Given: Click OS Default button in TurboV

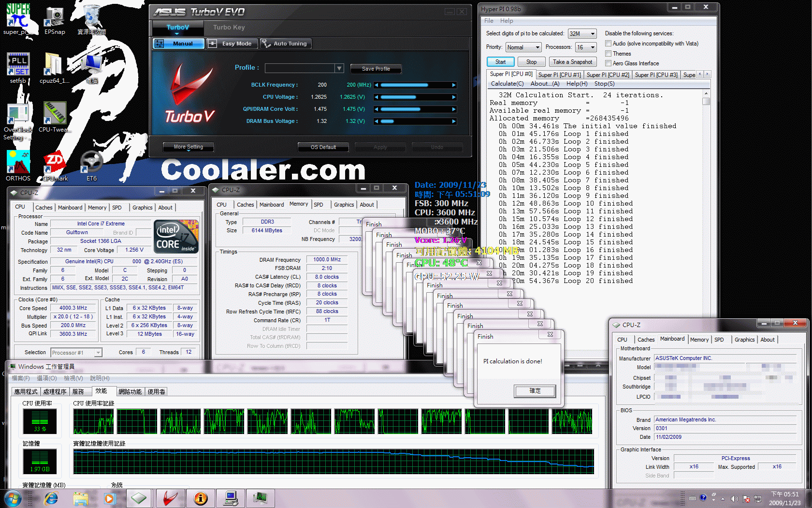Looking at the screenshot, I should tap(323, 147).
